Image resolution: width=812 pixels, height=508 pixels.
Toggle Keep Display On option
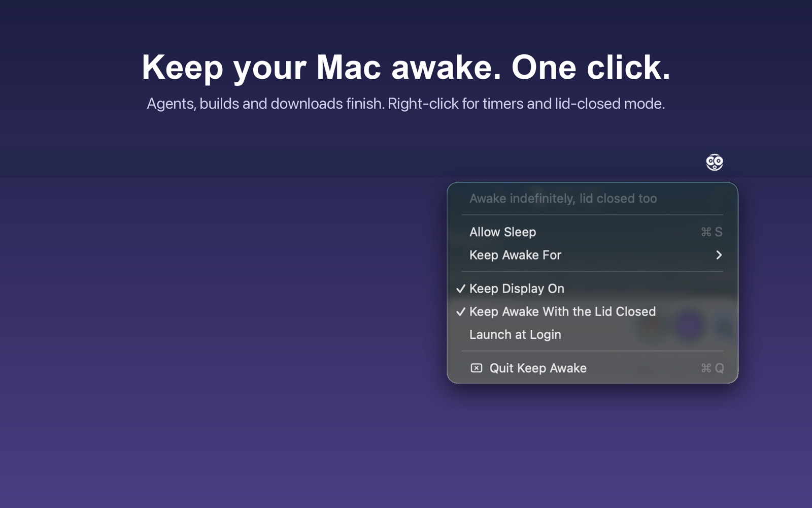click(592, 289)
